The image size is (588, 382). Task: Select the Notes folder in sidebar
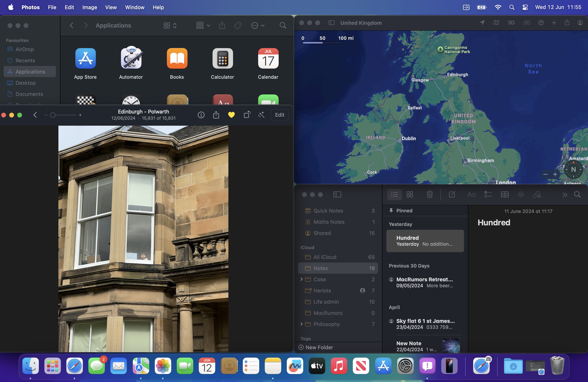321,268
